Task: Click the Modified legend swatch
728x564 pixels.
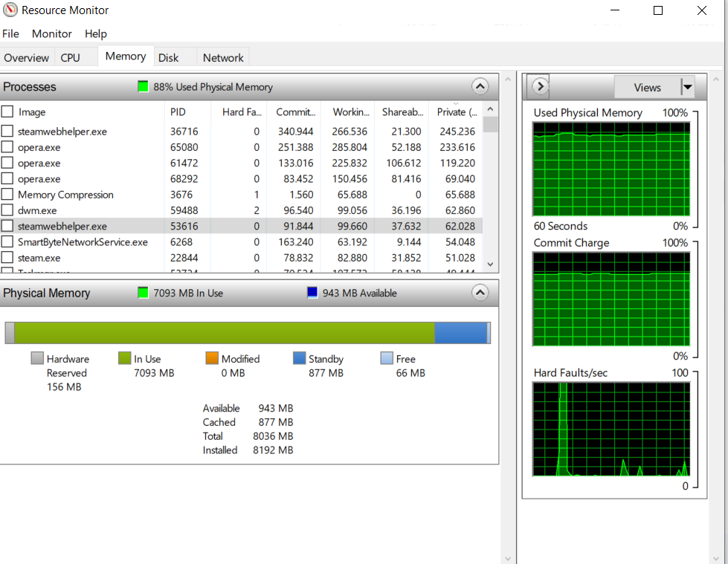Action: point(212,358)
